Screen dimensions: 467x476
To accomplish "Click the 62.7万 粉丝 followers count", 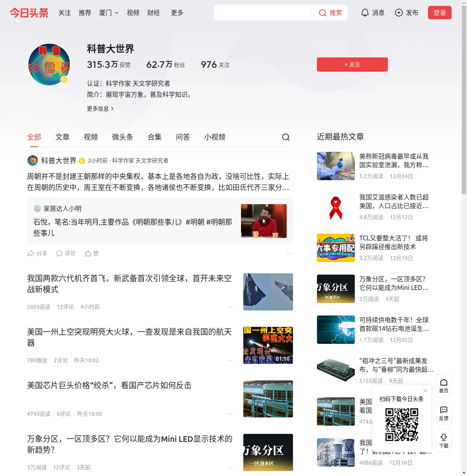I will (x=166, y=65).
